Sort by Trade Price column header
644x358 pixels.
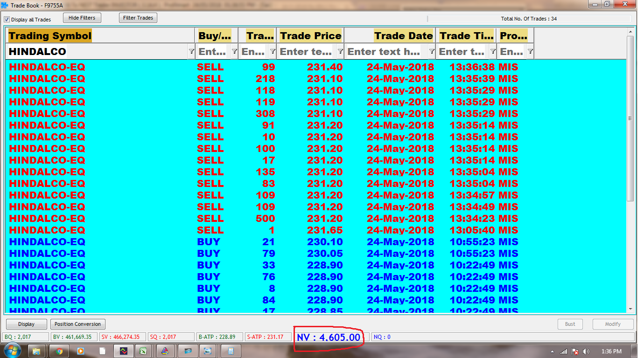310,35
